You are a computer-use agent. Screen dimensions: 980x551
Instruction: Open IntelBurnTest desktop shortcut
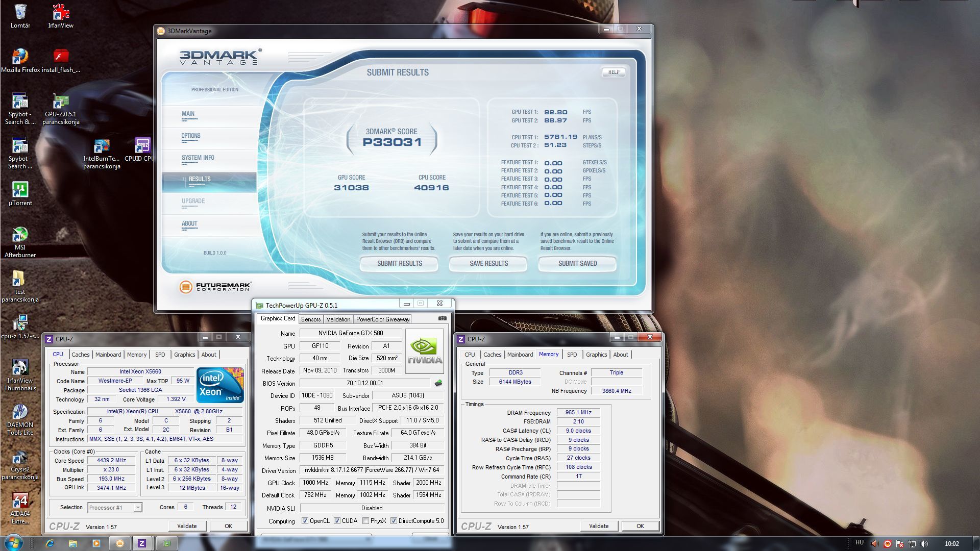(x=102, y=153)
